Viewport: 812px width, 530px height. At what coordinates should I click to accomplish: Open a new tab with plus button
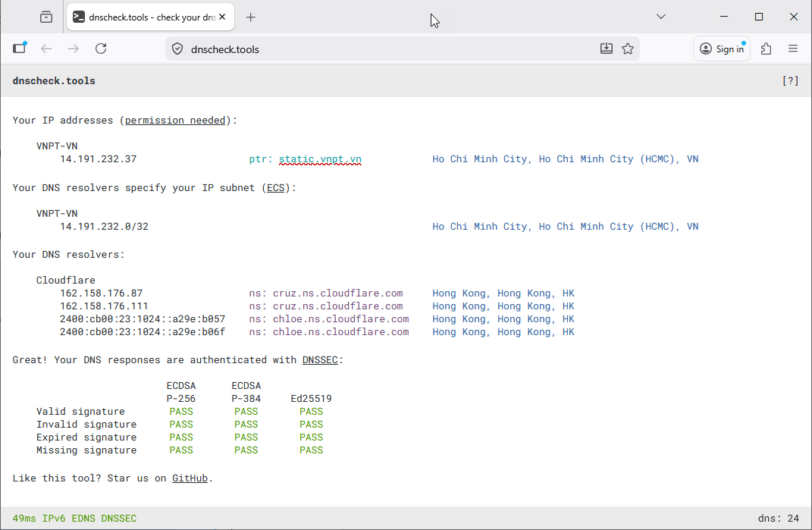click(251, 17)
